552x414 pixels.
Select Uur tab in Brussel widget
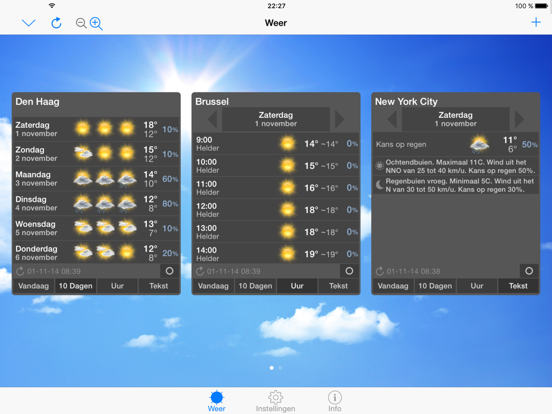tap(297, 286)
